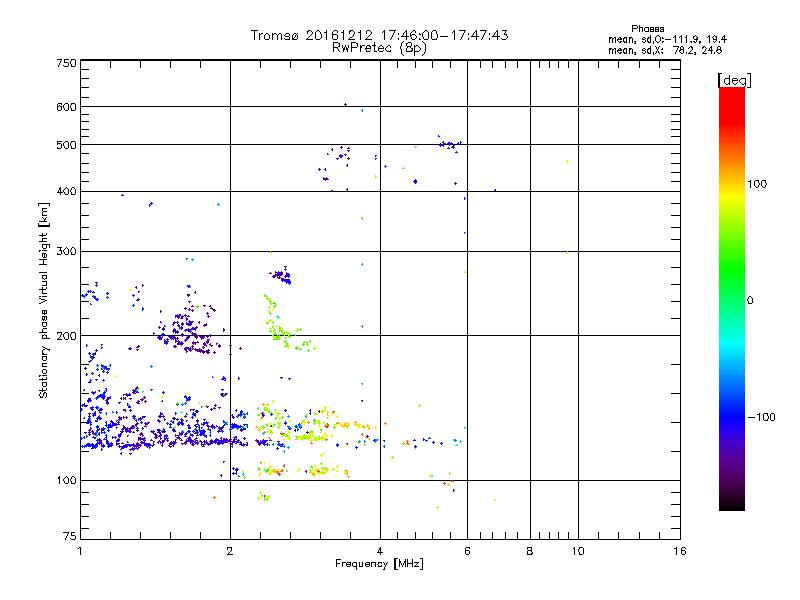Click the y-axis tick label '400'
Image resolution: width=800 pixels, height=600 pixels.
pos(66,192)
